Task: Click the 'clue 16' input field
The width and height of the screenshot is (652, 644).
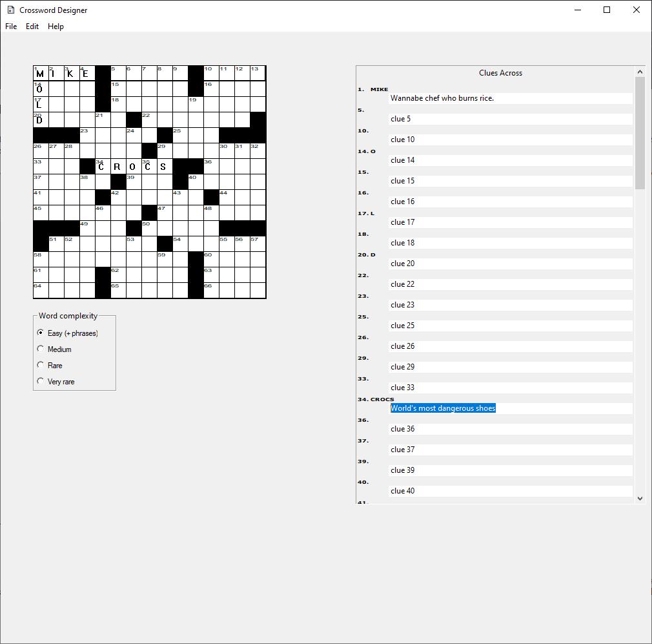Action: pyautogui.click(x=511, y=202)
